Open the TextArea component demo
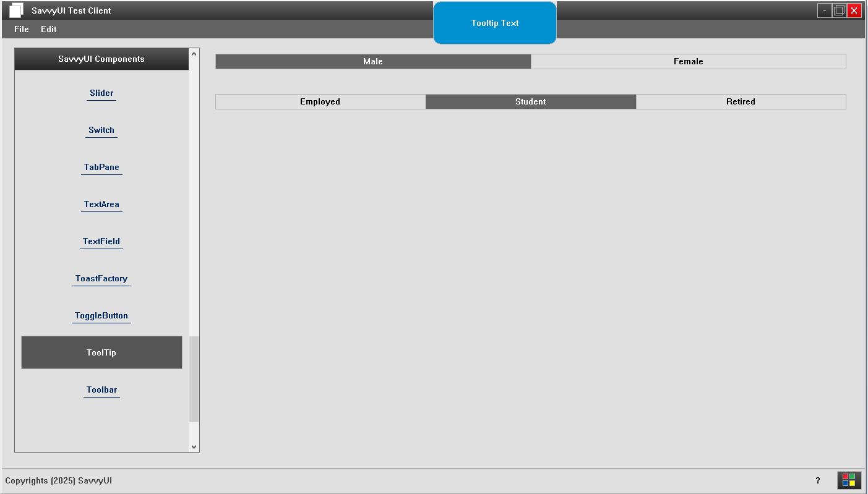The image size is (868, 494). click(101, 204)
